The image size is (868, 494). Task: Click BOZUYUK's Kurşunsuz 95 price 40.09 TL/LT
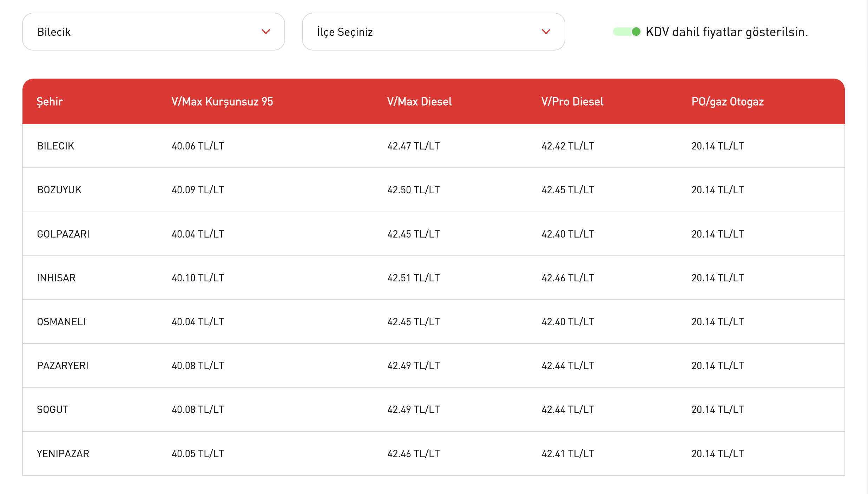point(198,190)
